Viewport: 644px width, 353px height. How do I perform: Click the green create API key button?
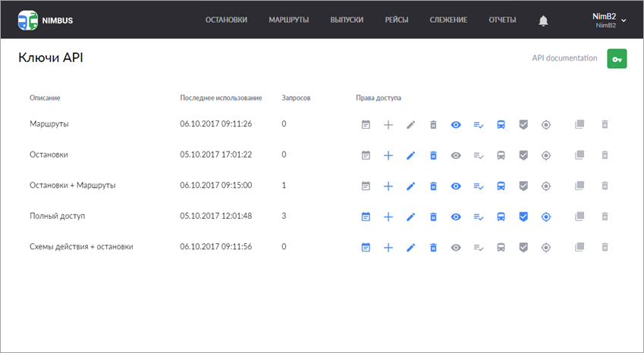(617, 59)
